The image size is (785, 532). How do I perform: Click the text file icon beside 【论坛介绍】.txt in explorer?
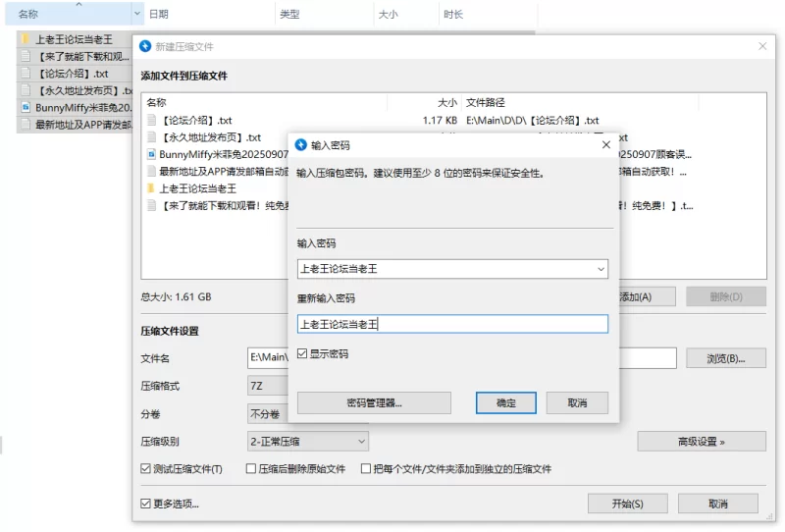point(26,74)
